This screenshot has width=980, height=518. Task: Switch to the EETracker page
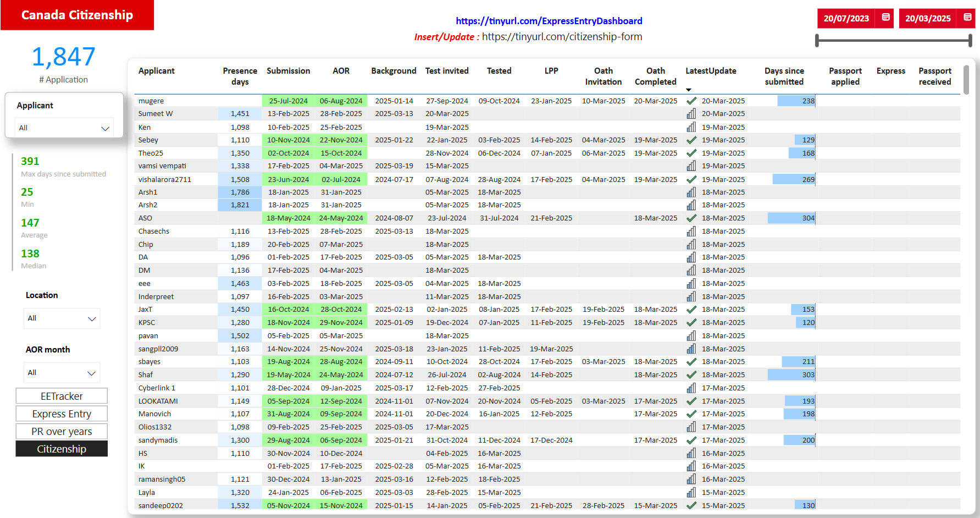[x=62, y=396]
